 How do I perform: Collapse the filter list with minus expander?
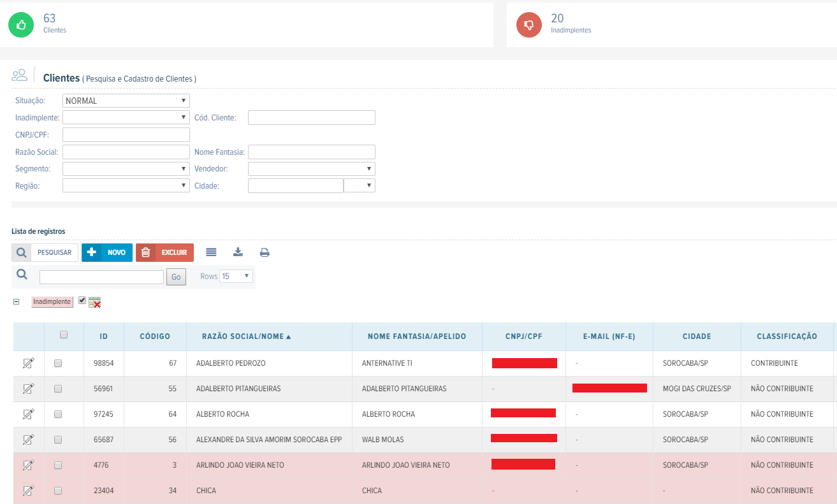(17, 302)
